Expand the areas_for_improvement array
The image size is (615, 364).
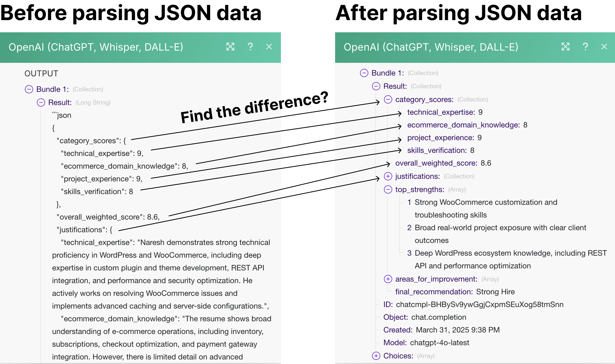point(388,279)
